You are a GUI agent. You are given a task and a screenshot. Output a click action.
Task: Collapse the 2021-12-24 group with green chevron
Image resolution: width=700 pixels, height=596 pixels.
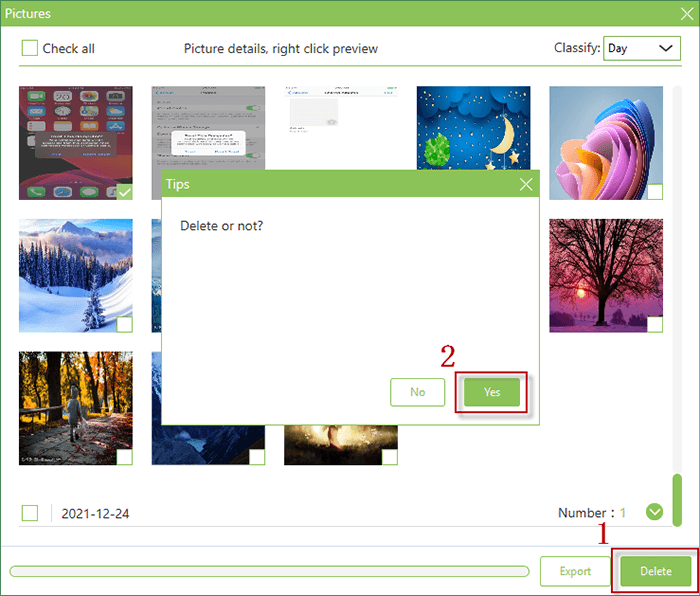[654, 512]
